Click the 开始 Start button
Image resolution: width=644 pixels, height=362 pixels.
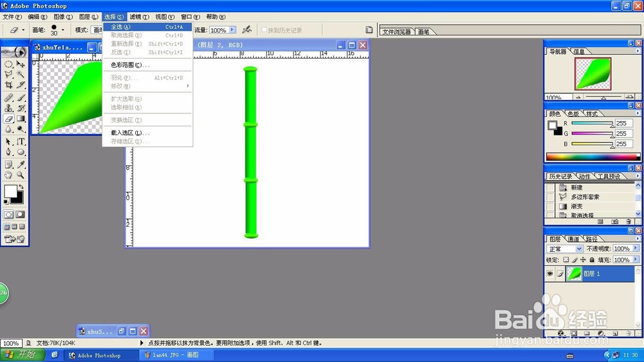tap(23, 355)
